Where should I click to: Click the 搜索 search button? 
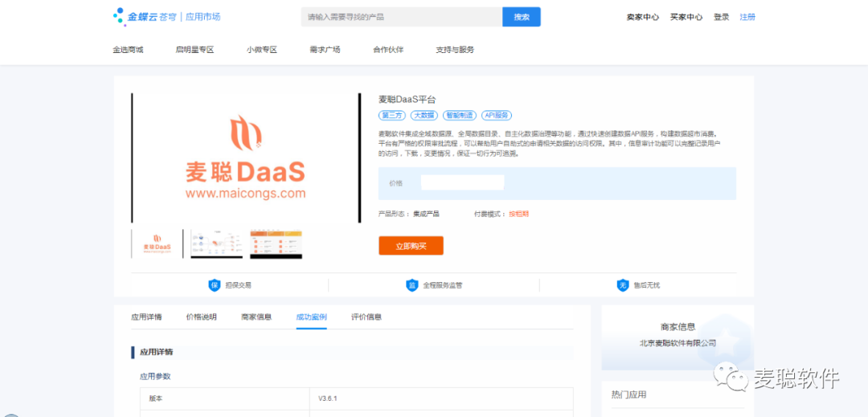pos(522,17)
